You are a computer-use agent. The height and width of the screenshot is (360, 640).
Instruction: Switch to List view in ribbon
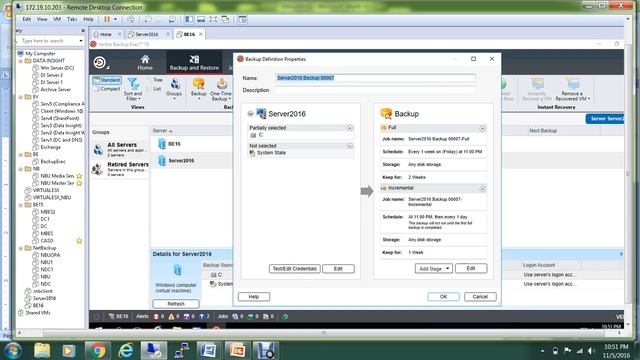point(157,89)
